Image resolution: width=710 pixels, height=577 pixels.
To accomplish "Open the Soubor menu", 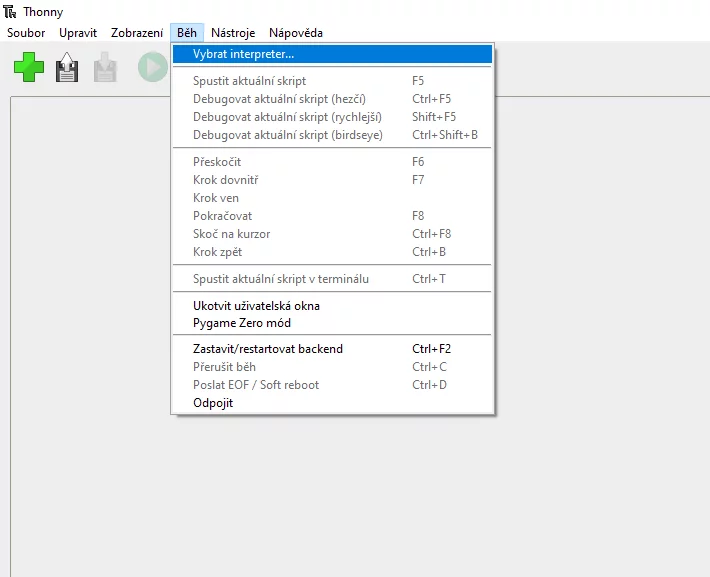I will [x=26, y=33].
